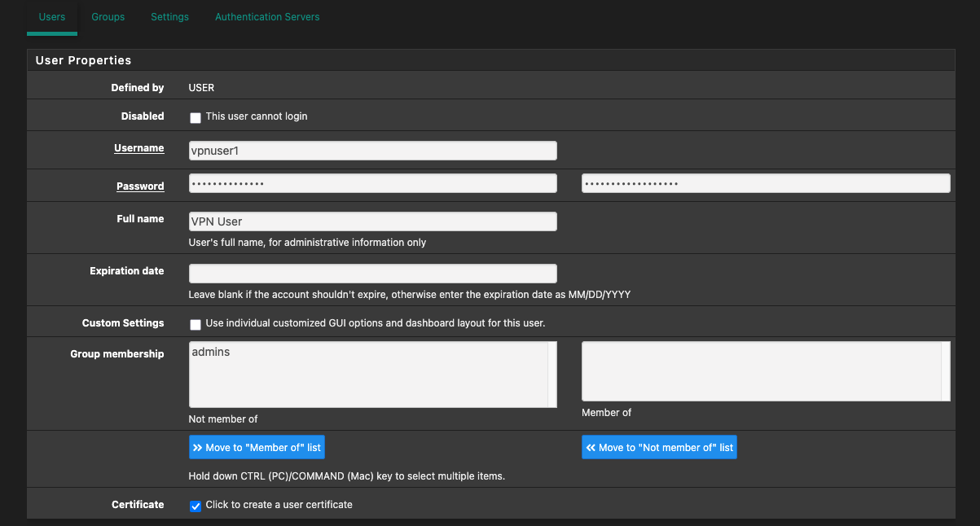
Task: Click the full name help text
Action: pyautogui.click(x=307, y=243)
